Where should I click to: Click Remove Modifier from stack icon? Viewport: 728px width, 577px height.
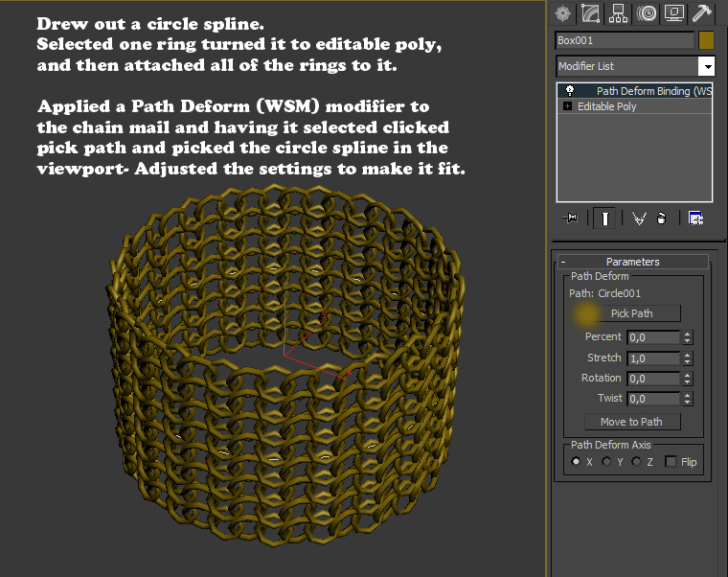[x=661, y=219]
